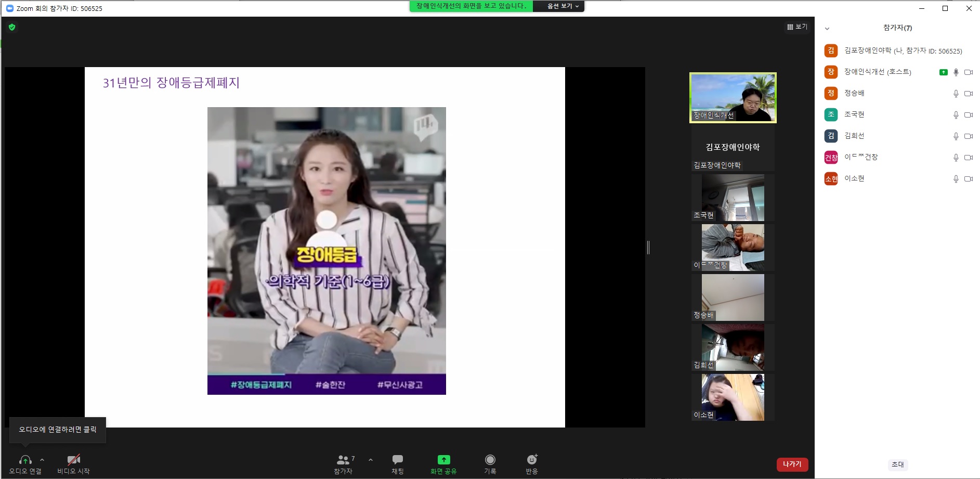
Task: Click the green encryption shield icon
Action: (12, 27)
